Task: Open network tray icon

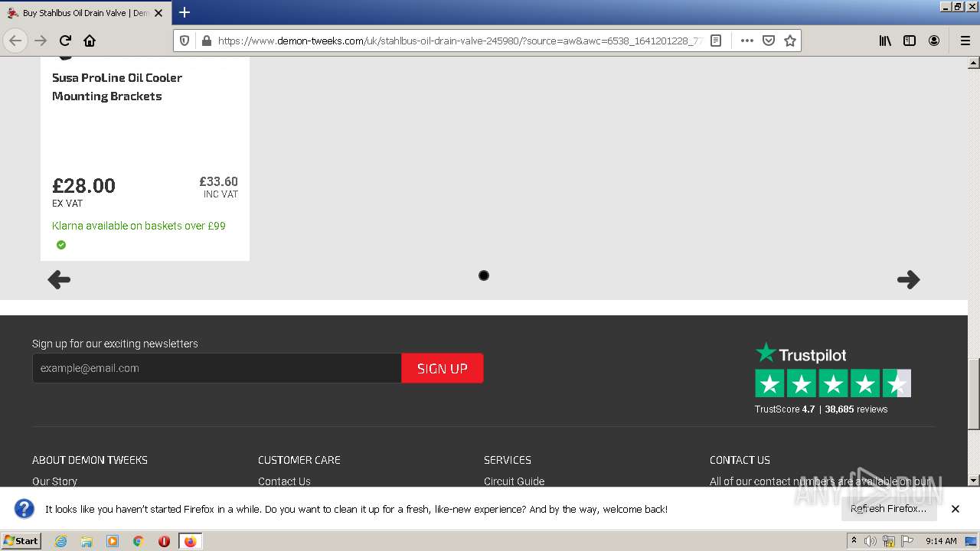Action: pos(889,541)
